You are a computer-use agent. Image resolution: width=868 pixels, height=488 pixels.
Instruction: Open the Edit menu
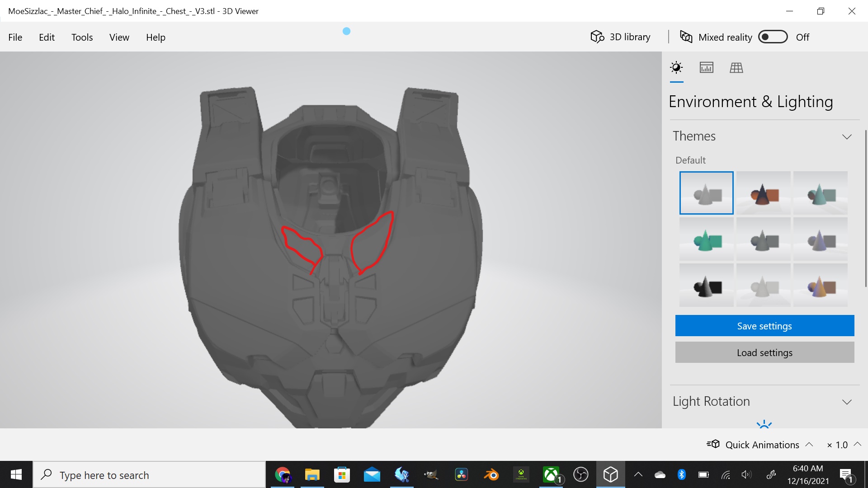(x=47, y=37)
